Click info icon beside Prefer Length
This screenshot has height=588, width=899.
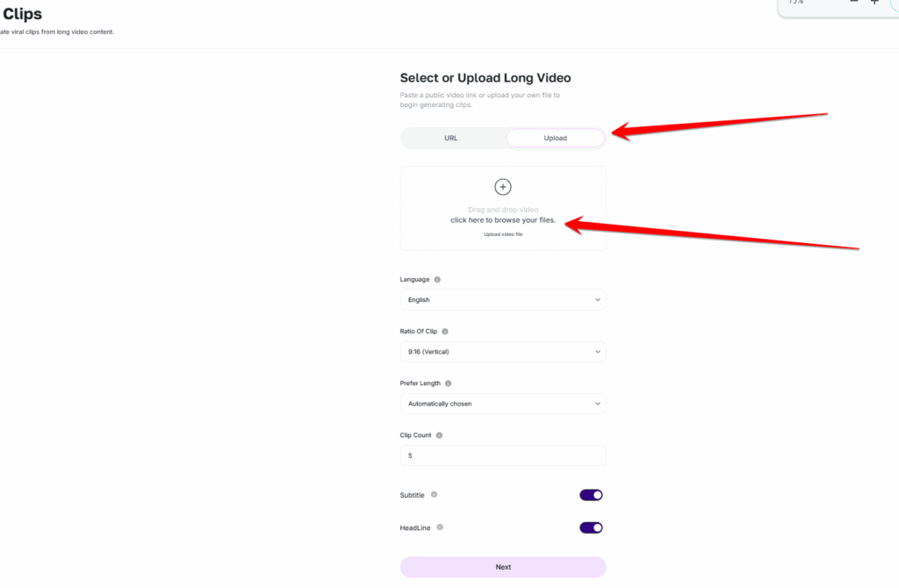[449, 384]
